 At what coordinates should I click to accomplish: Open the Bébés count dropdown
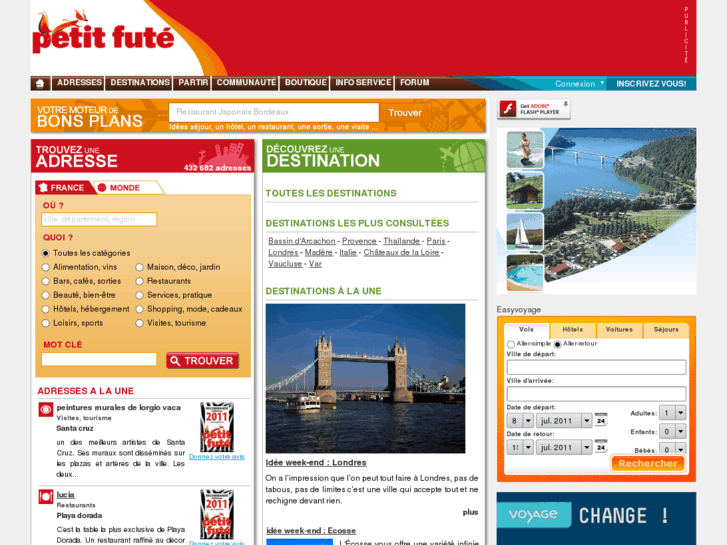click(673, 449)
